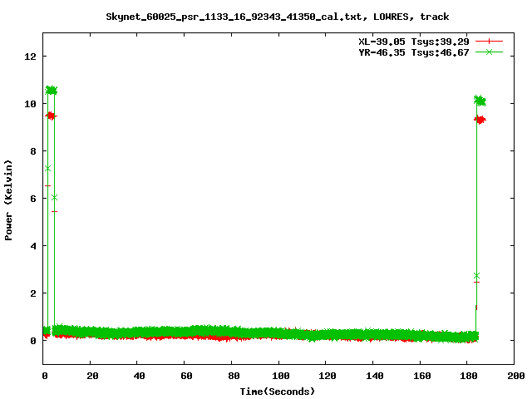Click x-axis tick label 180
The image size is (532, 399).
pyautogui.click(x=469, y=376)
